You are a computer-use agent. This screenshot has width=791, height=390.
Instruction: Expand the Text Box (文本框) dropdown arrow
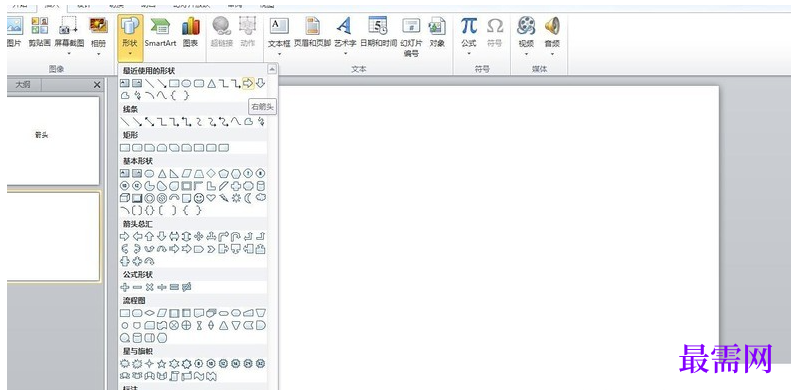click(x=279, y=53)
